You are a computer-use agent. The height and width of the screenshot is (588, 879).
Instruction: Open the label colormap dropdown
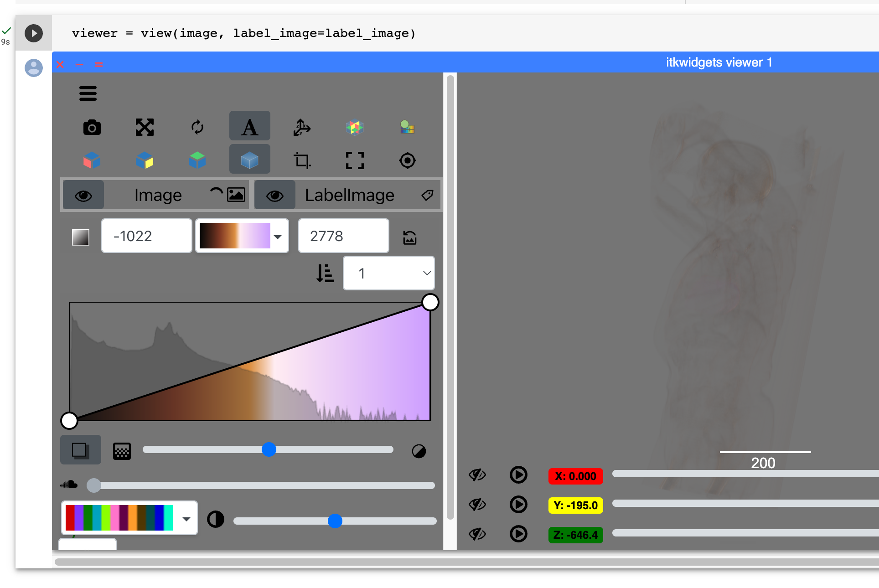point(129,518)
